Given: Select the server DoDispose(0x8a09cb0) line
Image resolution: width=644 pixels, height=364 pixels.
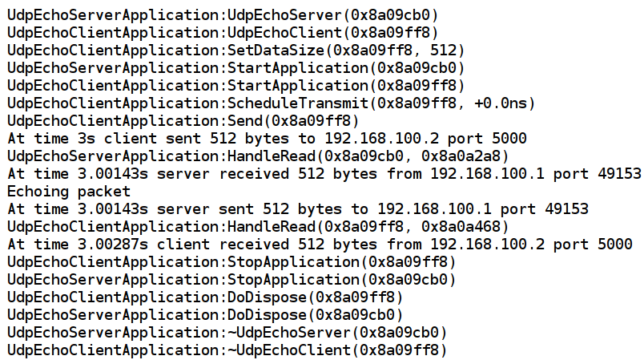Looking at the screenshot, I should click(x=205, y=314).
